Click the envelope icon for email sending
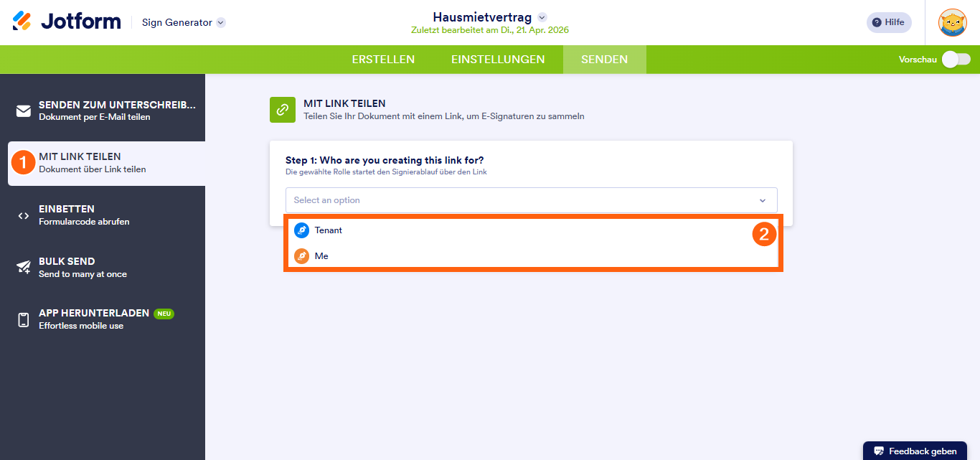The width and height of the screenshot is (980, 460). [24, 111]
